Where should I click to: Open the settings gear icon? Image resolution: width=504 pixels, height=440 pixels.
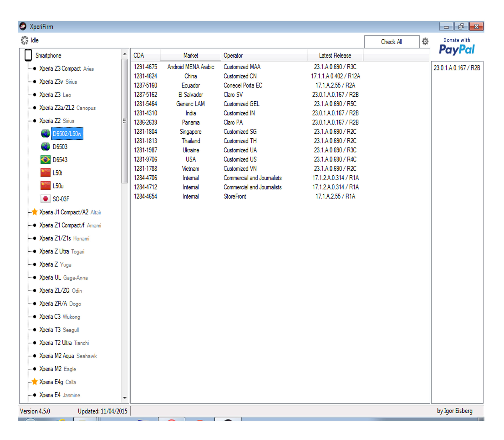point(425,41)
